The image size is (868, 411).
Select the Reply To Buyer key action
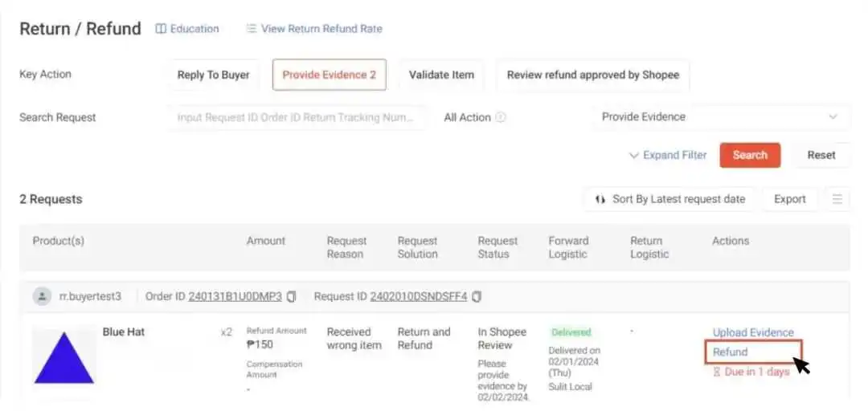coord(213,75)
